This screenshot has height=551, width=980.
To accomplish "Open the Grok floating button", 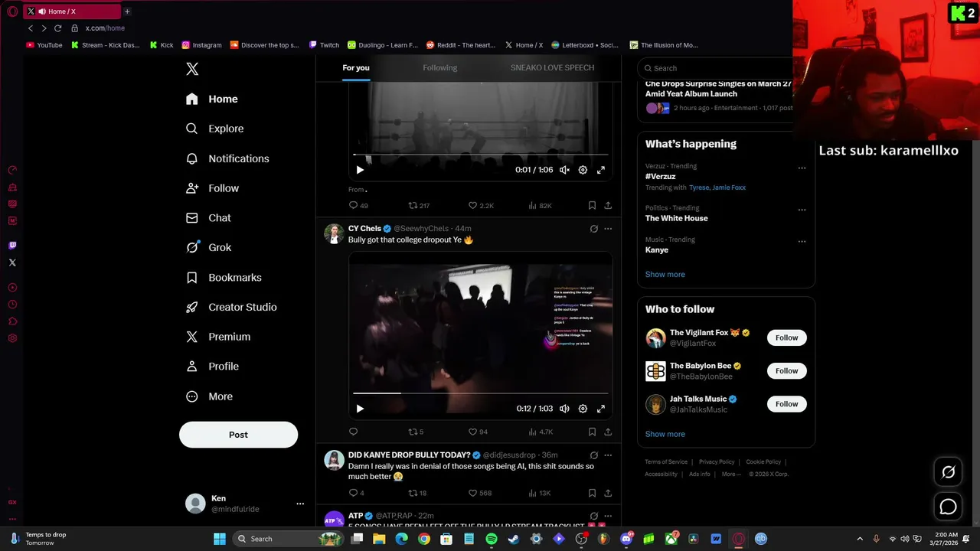I will click(948, 472).
